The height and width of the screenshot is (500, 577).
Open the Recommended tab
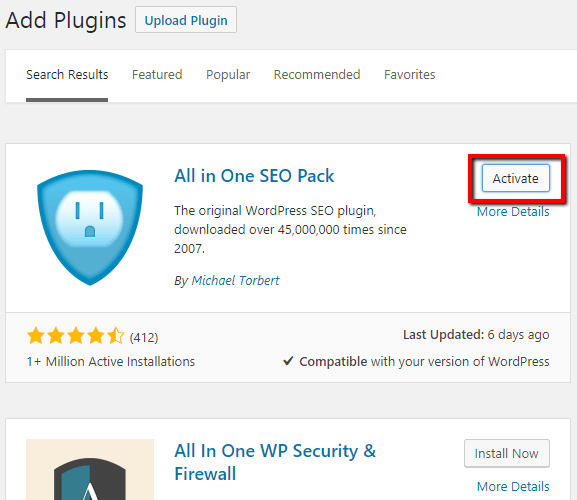coord(317,75)
